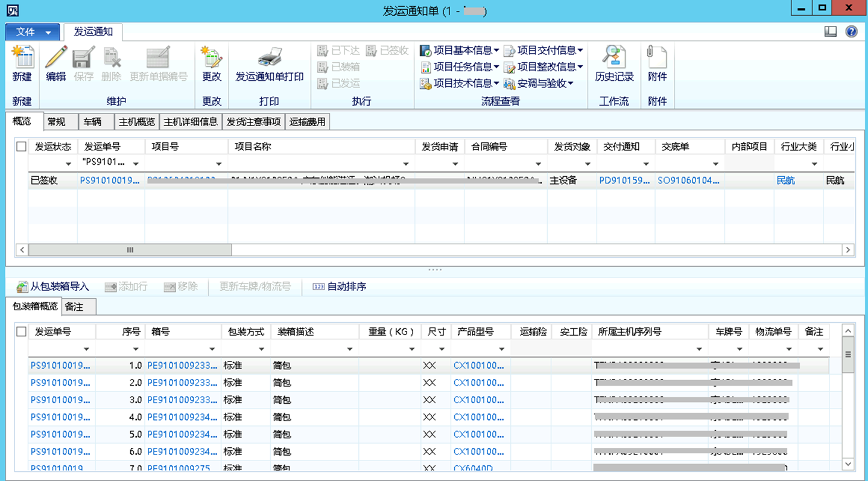This screenshot has height=481, width=868.
Task: Open 箱号 column filter dropdown in lower grid
Action: click(212, 349)
